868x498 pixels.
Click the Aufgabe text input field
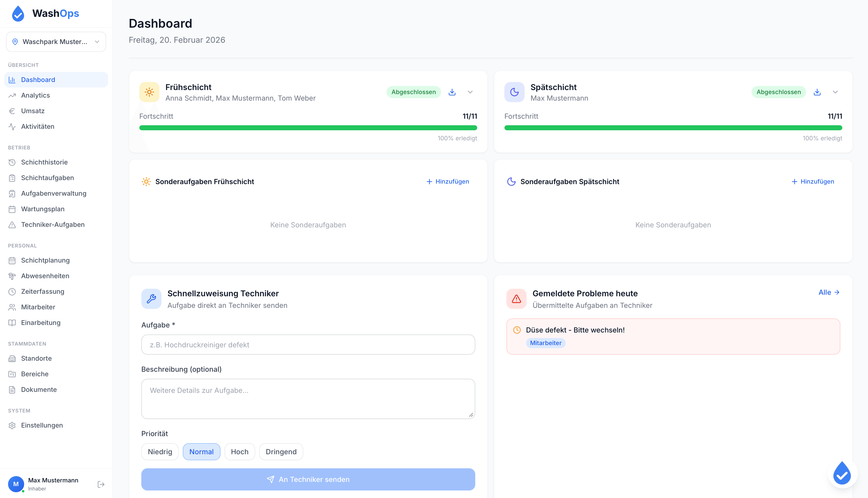pos(308,344)
